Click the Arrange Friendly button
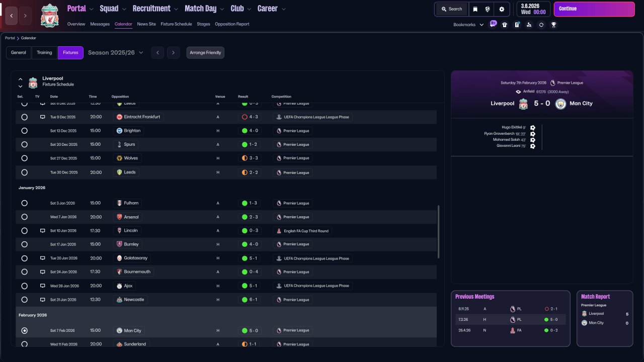The image size is (644, 362). pos(205,53)
